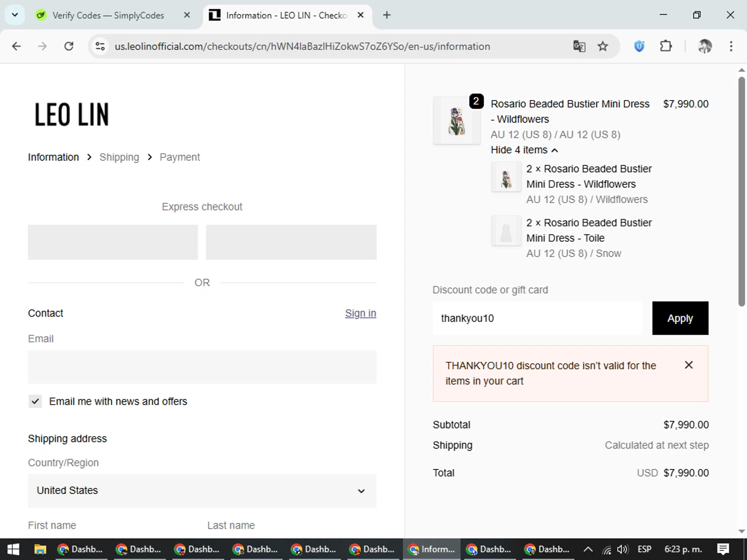This screenshot has height=560, width=747.
Task: Uncheck Email me with news and offers
Action: point(35,401)
